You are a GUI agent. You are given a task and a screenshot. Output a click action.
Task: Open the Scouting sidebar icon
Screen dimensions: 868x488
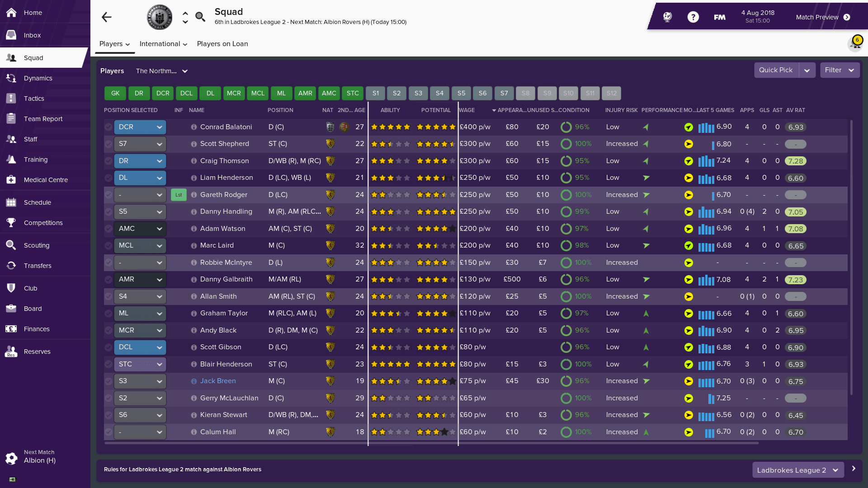(11, 245)
